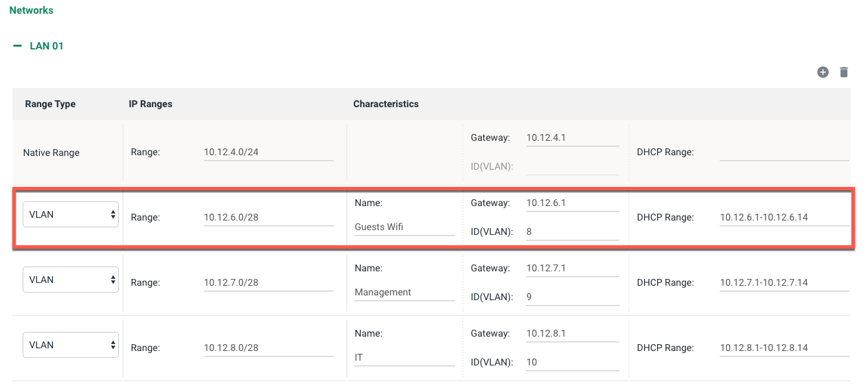Click the IT name field
The width and height of the screenshot is (868, 384).
click(x=404, y=357)
